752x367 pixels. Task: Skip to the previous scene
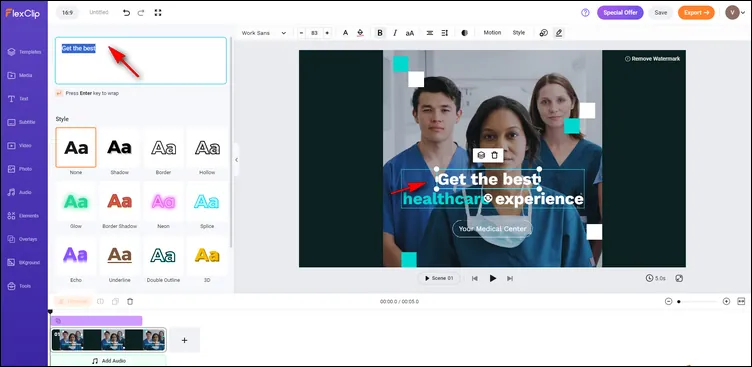(x=475, y=278)
